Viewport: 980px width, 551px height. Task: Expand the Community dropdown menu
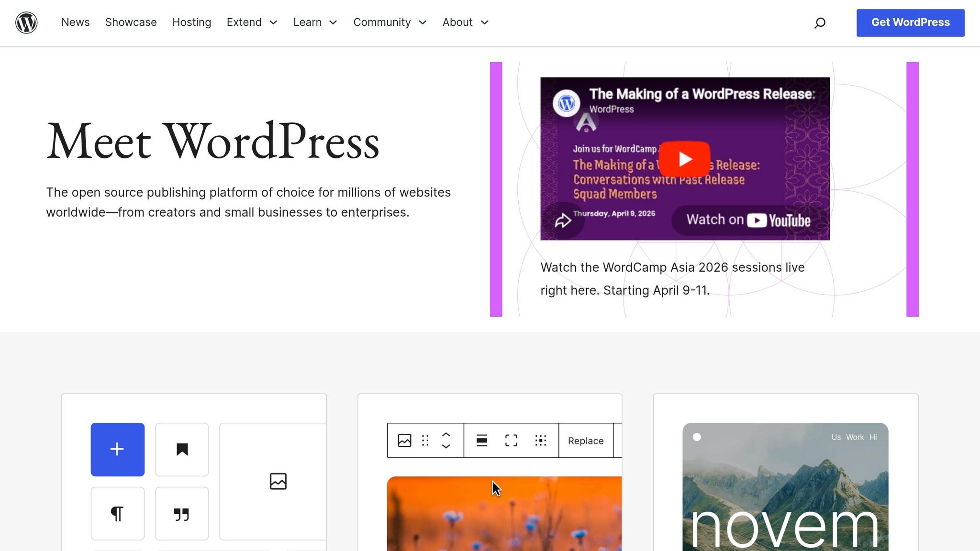pyautogui.click(x=390, y=22)
